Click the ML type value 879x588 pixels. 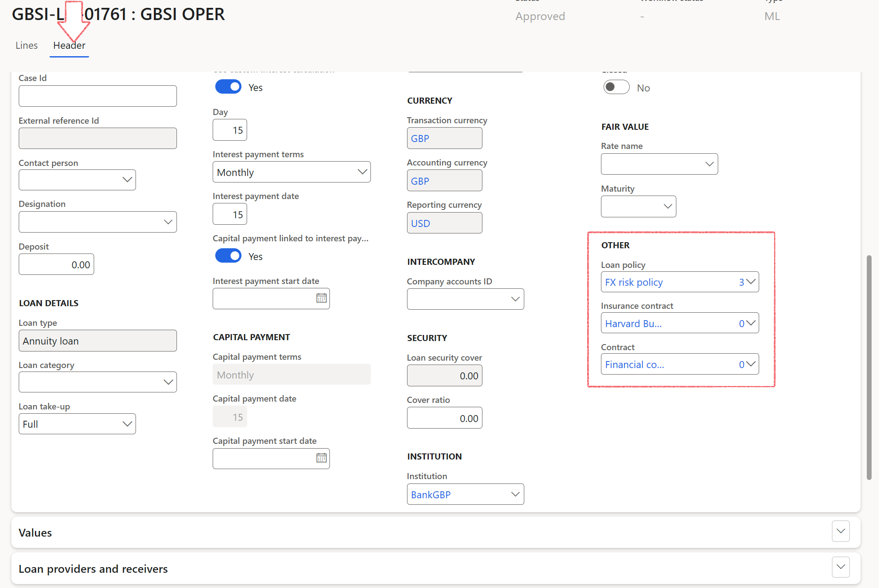click(x=772, y=16)
